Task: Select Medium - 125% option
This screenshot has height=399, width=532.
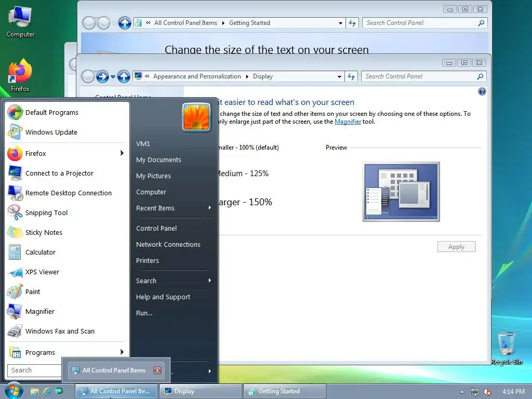Action: pos(243,174)
